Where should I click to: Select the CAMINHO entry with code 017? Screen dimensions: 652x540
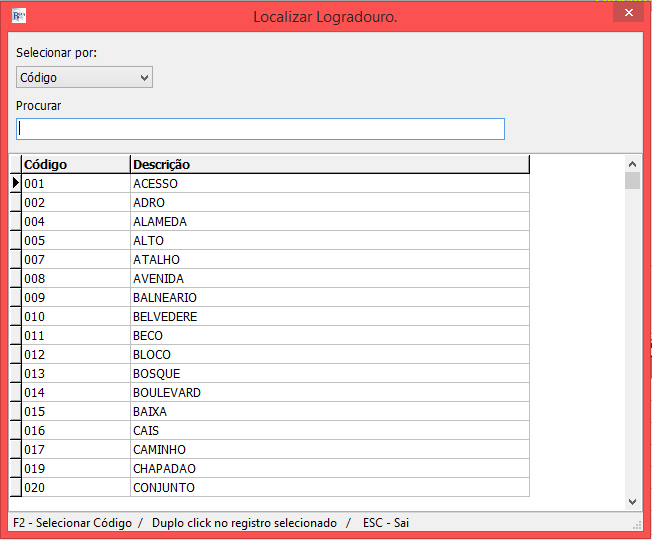pyautogui.click(x=158, y=450)
